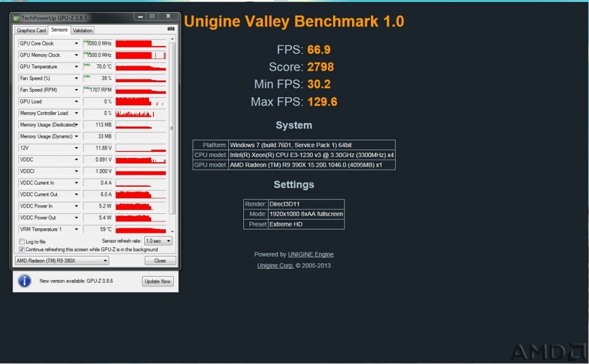Open the Validation tab

tap(82, 30)
